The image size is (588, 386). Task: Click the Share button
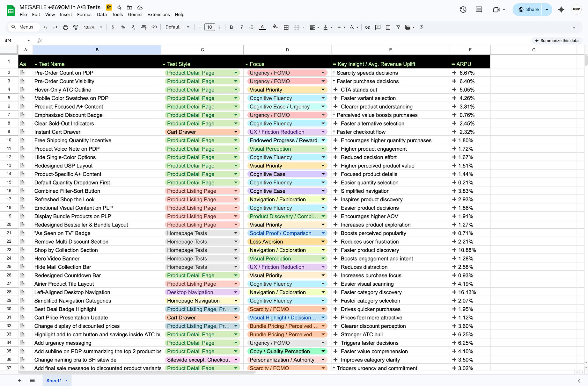(528, 10)
